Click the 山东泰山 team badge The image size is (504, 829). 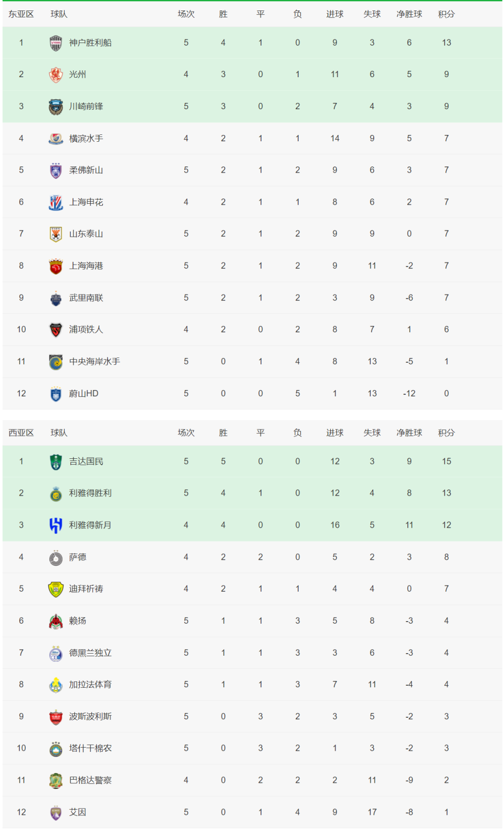click(x=56, y=234)
